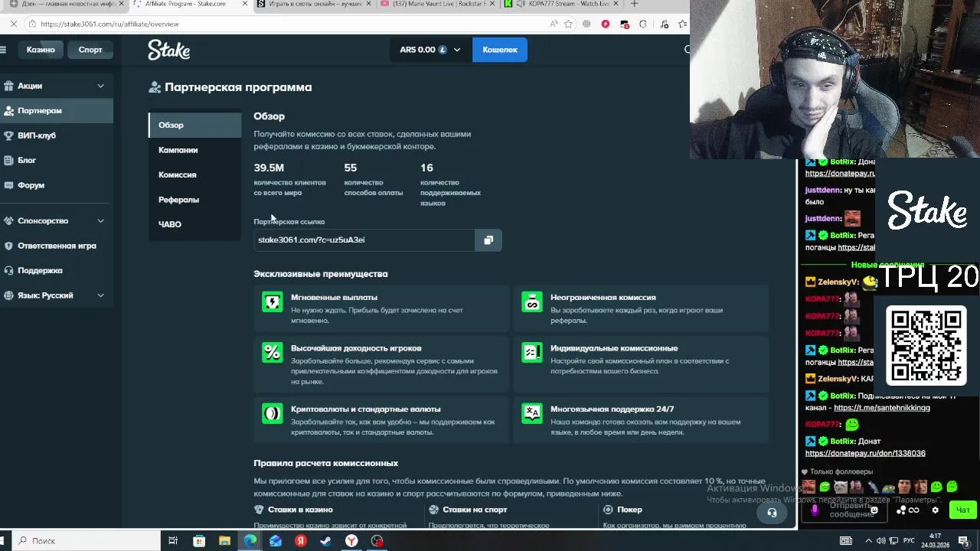Switch to the Играть в слоты онлайн browser tab
Screen dimensions: 980x551
(x=314, y=4)
